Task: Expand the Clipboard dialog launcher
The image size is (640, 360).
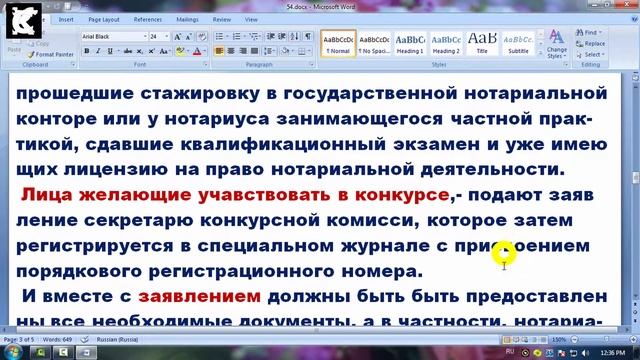Action: point(73,64)
